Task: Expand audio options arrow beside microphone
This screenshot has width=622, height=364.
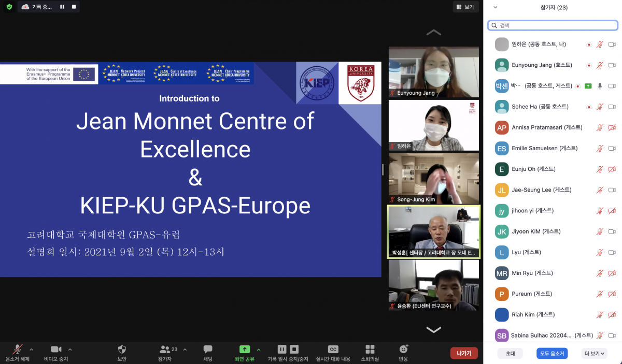Action: pos(31,350)
